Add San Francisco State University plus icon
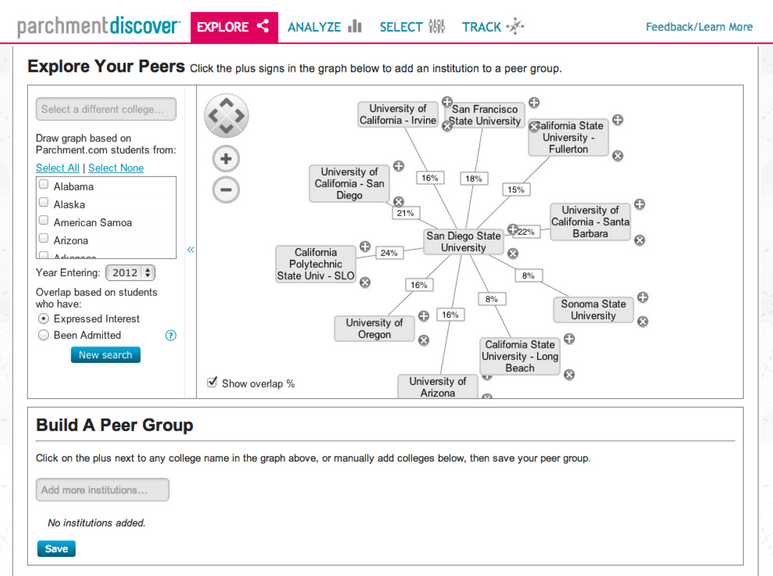 coord(534,103)
